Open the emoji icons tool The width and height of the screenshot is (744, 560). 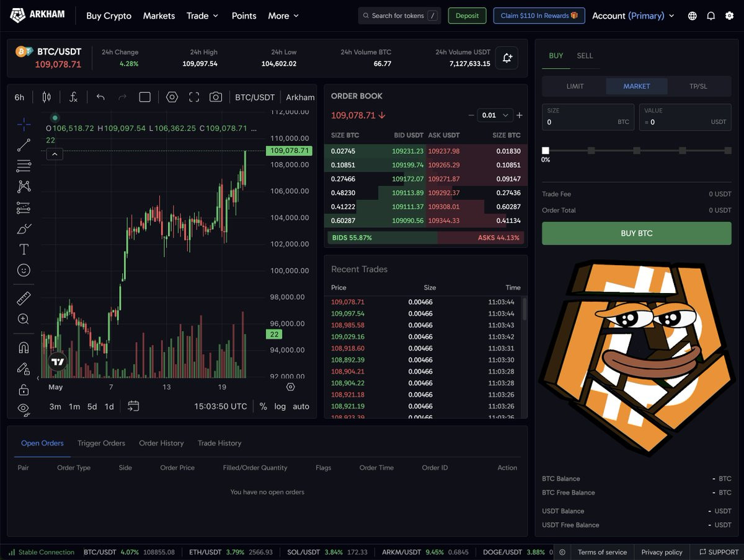[x=24, y=270]
